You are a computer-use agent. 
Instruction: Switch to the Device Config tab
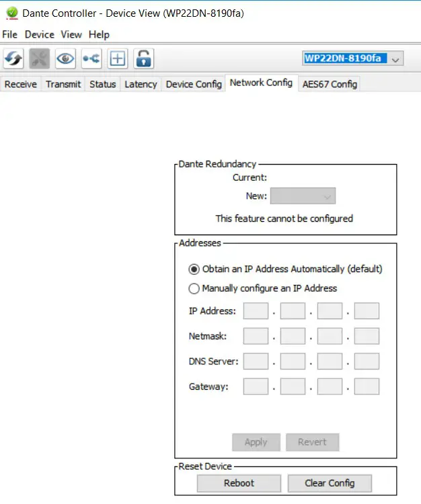pyautogui.click(x=194, y=84)
